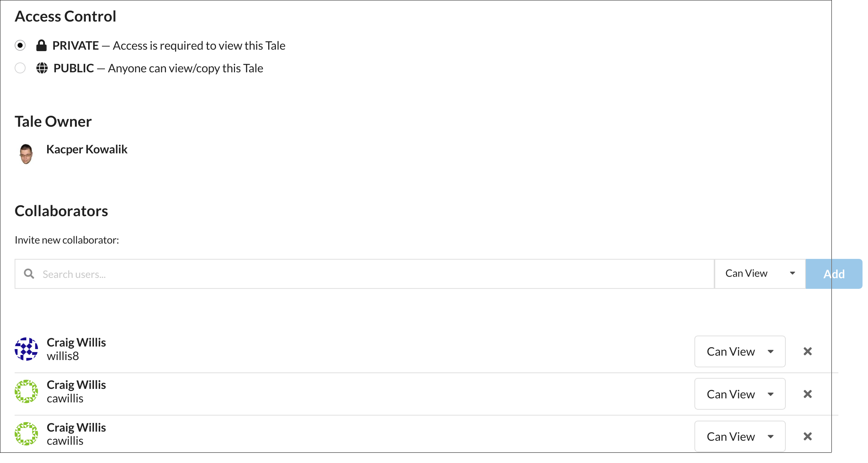
Task: Click willis8's blue patterned avatar
Action: tap(26, 349)
